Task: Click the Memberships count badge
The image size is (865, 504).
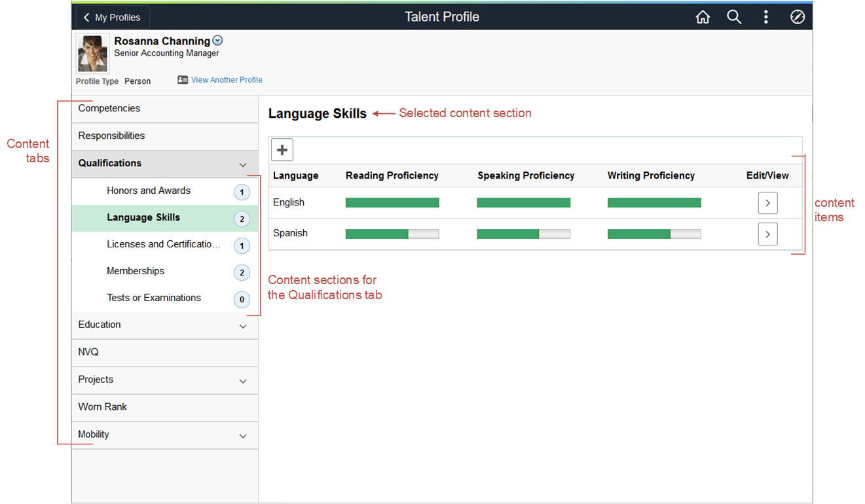Action: coord(242,272)
